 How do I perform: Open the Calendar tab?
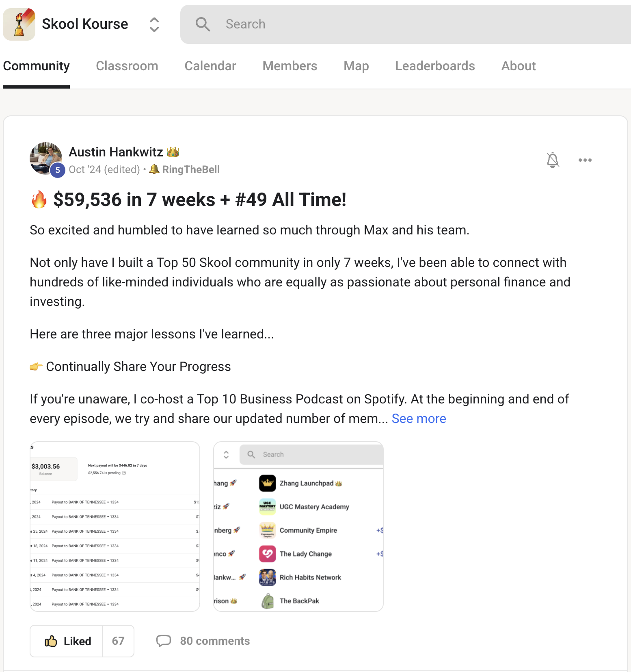[210, 66]
